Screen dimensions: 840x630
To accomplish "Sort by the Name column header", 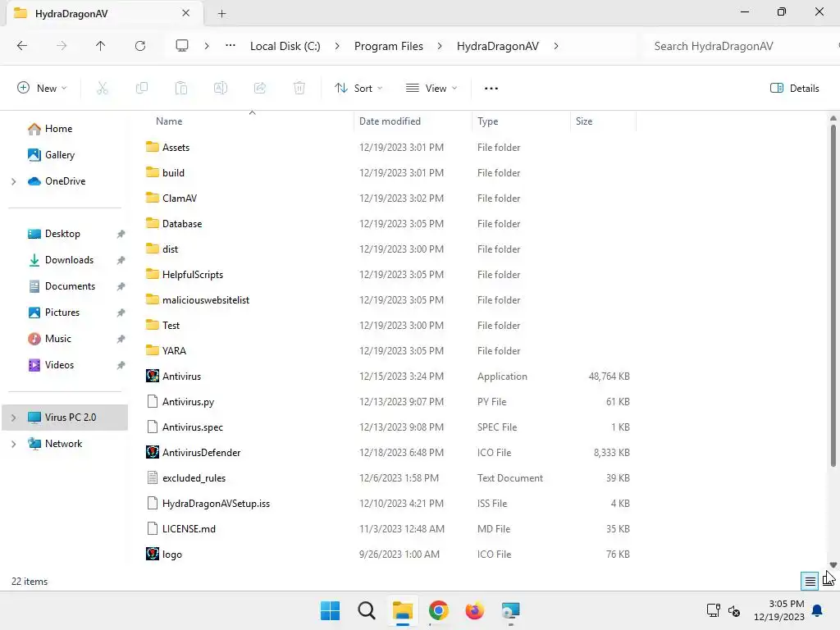I will (x=169, y=121).
